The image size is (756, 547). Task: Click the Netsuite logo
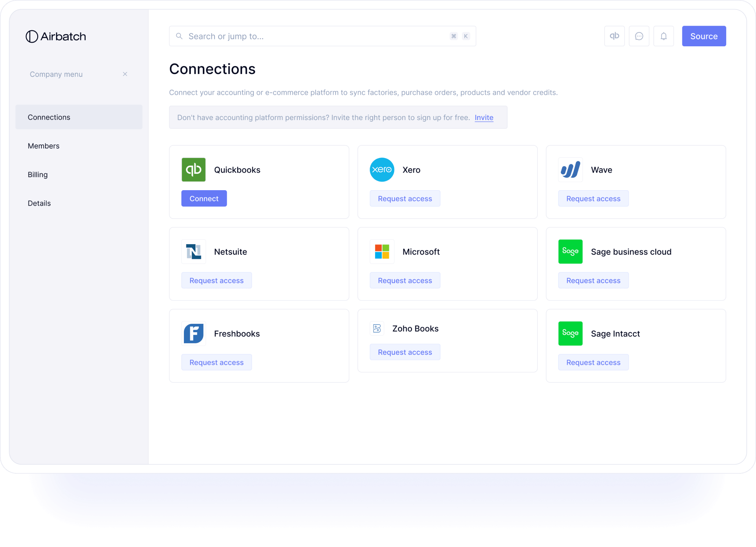[193, 251]
